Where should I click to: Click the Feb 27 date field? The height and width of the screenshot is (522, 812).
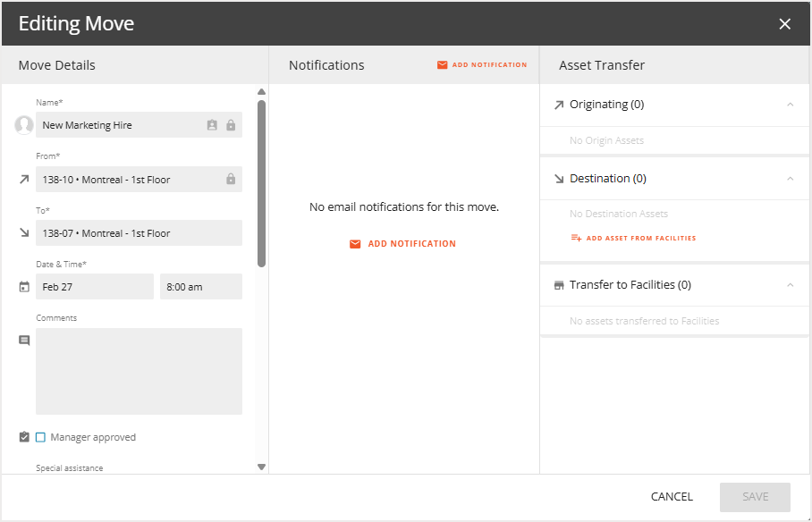point(94,287)
